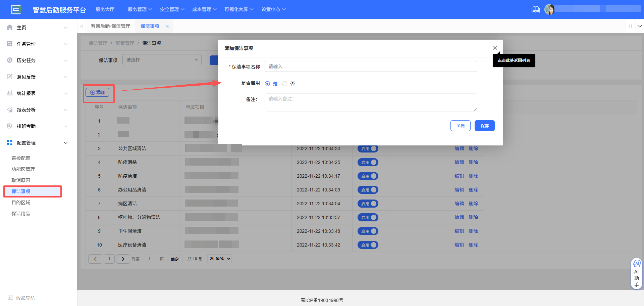The image size is (644, 306).
Task: Click inside the 备注 remarks text area
Action: 371,102
